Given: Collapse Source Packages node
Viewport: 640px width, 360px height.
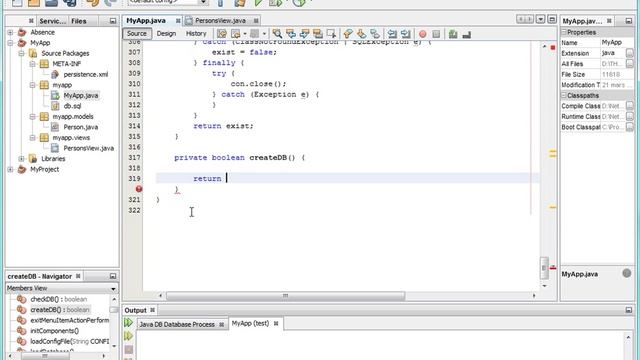Looking at the screenshot, I should (x=21, y=53).
